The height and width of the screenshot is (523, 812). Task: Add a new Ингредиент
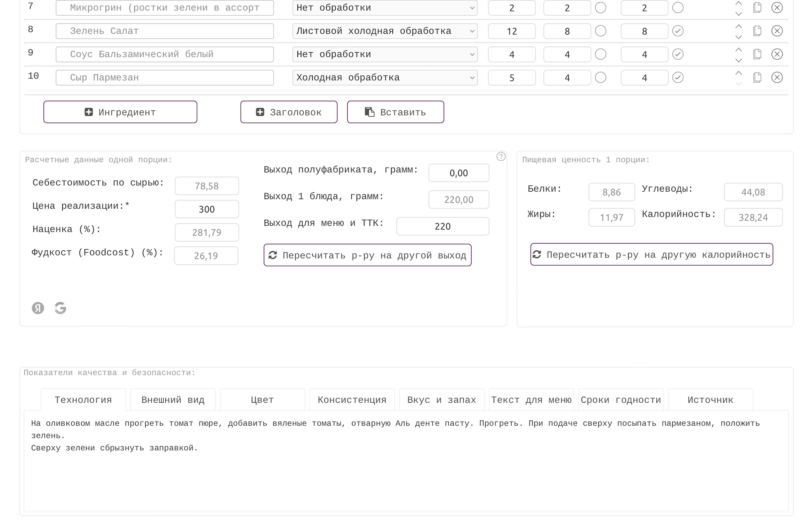click(120, 112)
